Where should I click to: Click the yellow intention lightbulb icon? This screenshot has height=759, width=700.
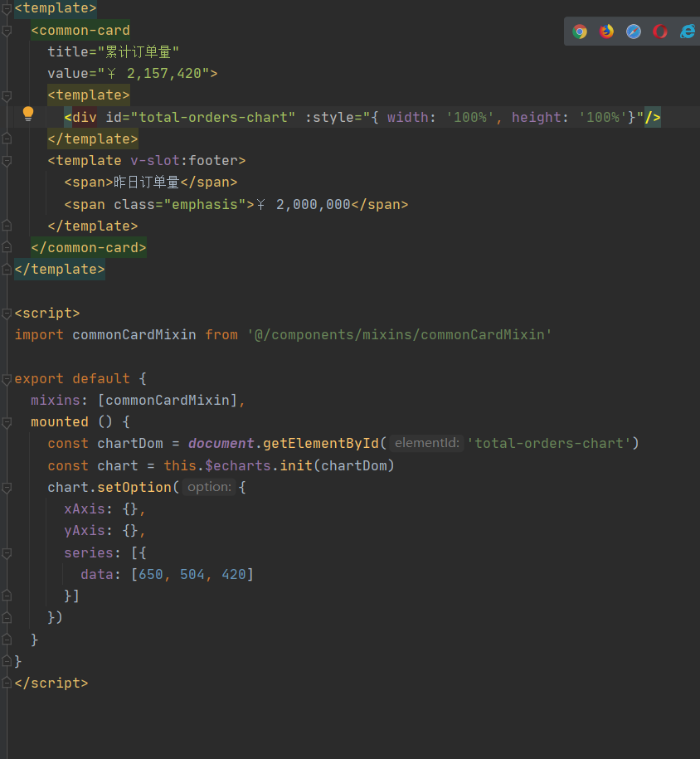(x=28, y=114)
